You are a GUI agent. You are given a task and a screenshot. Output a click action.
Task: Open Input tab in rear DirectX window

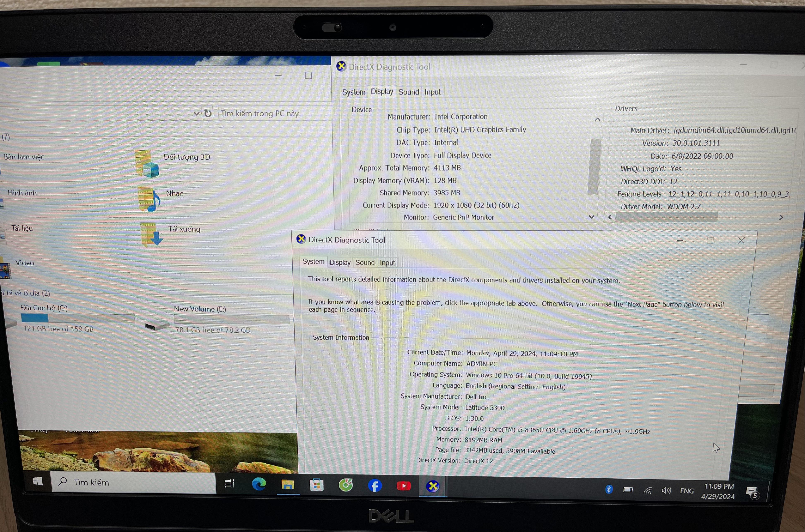coord(432,92)
